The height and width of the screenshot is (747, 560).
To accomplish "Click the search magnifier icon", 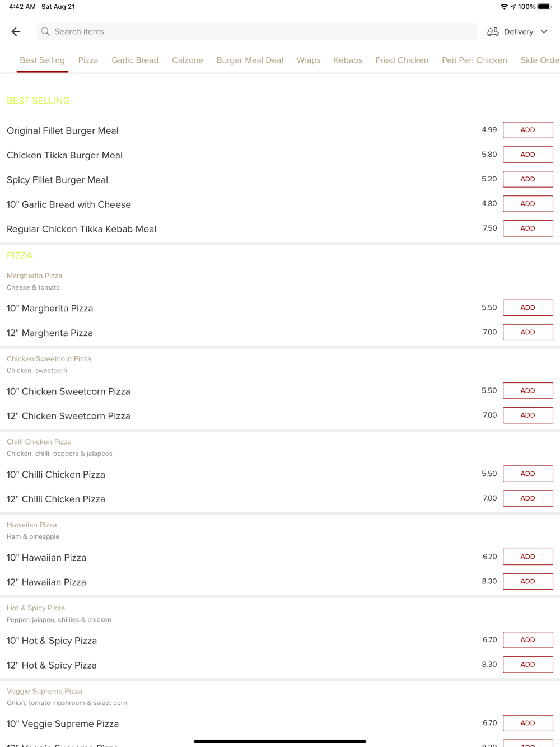I will point(45,32).
